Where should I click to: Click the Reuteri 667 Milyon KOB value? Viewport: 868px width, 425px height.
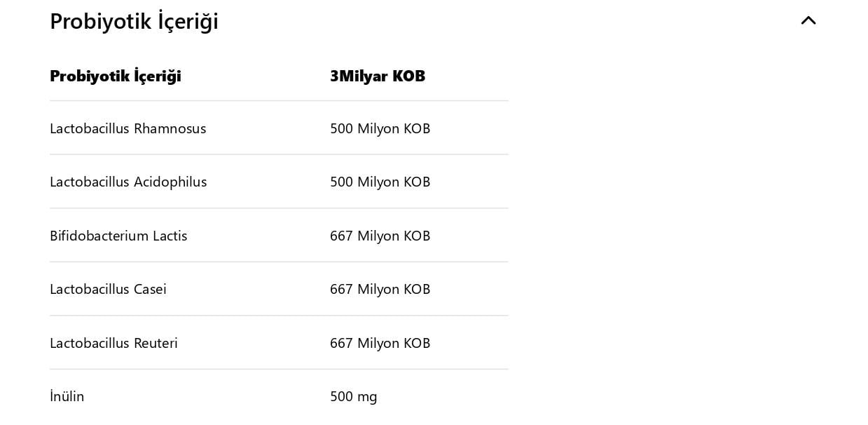tap(380, 343)
